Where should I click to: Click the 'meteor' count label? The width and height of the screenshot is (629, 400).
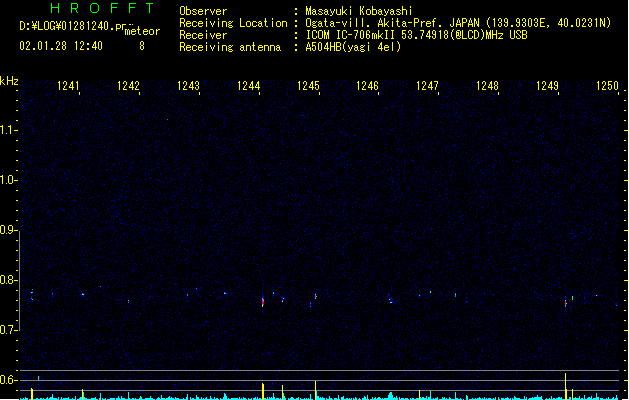pyautogui.click(x=142, y=31)
